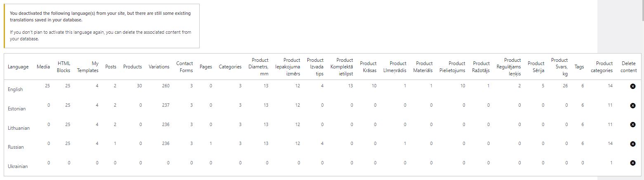Click the Contact Forms column header
This screenshot has width=644, height=180.
(x=184, y=67)
